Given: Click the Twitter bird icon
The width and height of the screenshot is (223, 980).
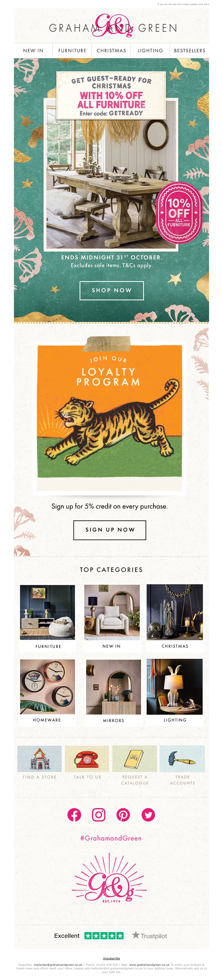Looking at the screenshot, I should (x=148, y=815).
